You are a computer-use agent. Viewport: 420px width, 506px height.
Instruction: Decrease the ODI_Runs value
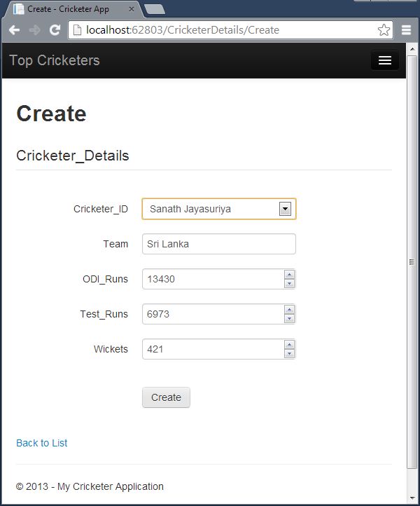(289, 283)
